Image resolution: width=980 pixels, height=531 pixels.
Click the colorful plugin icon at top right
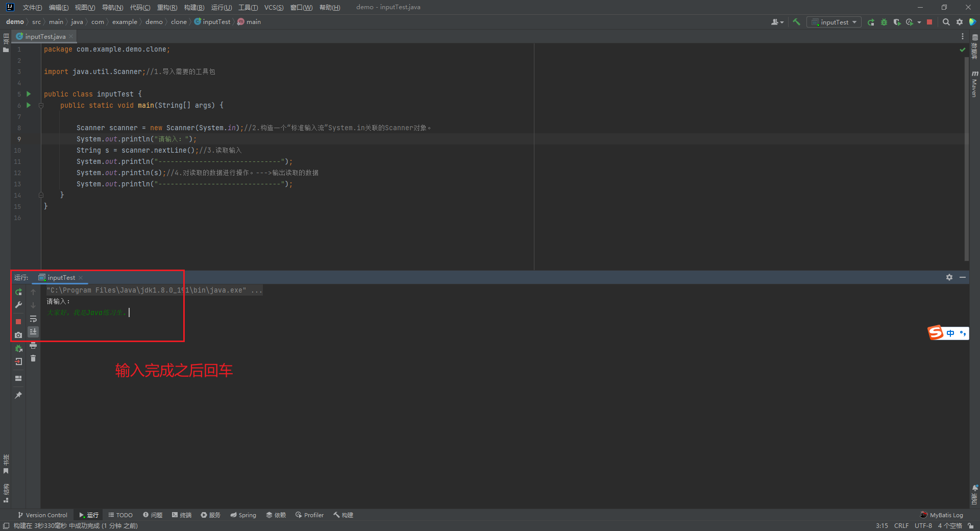pos(973,22)
